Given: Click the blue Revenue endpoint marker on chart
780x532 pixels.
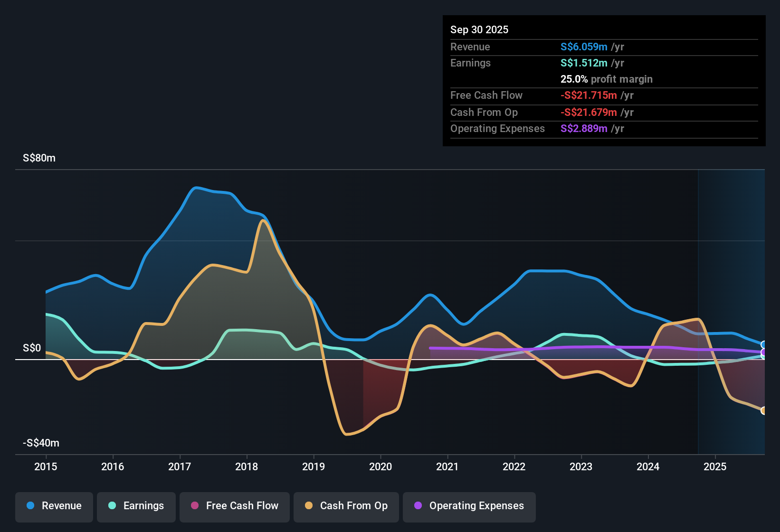Looking at the screenshot, I should (x=764, y=344).
